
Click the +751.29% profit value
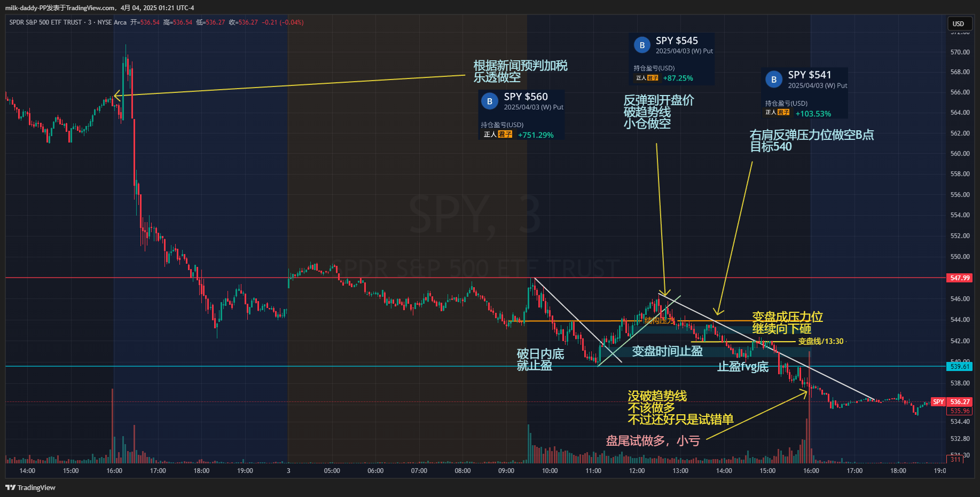pos(536,135)
